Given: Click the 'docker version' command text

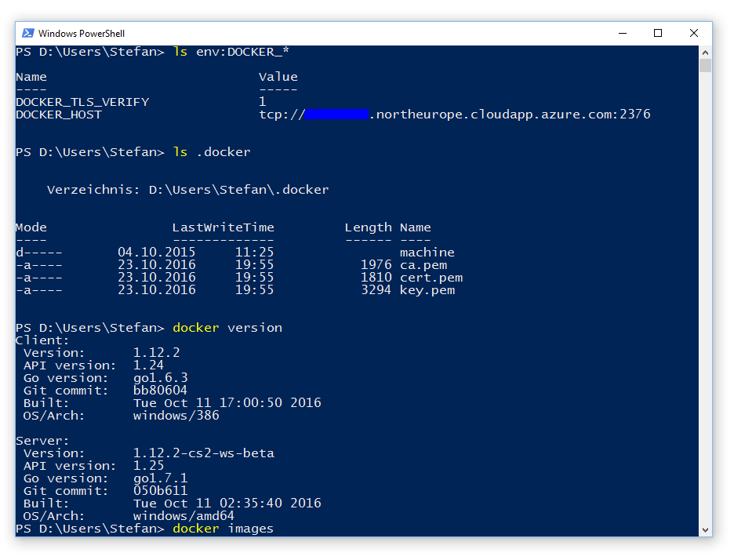Looking at the screenshot, I should click(x=227, y=328).
